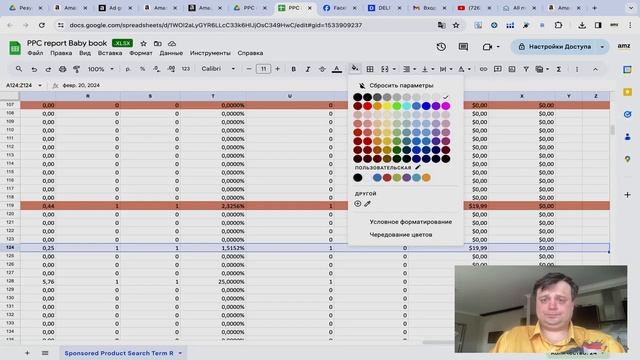Screen dimensions: 640x360
Task: Expand the access settings button arrow
Action: pyautogui.click(x=602, y=47)
